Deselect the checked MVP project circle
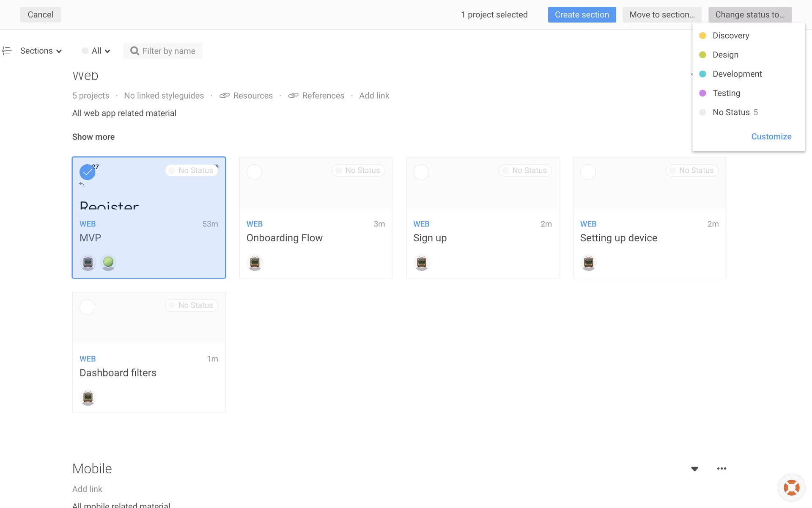This screenshot has height=508, width=812. pos(87,172)
